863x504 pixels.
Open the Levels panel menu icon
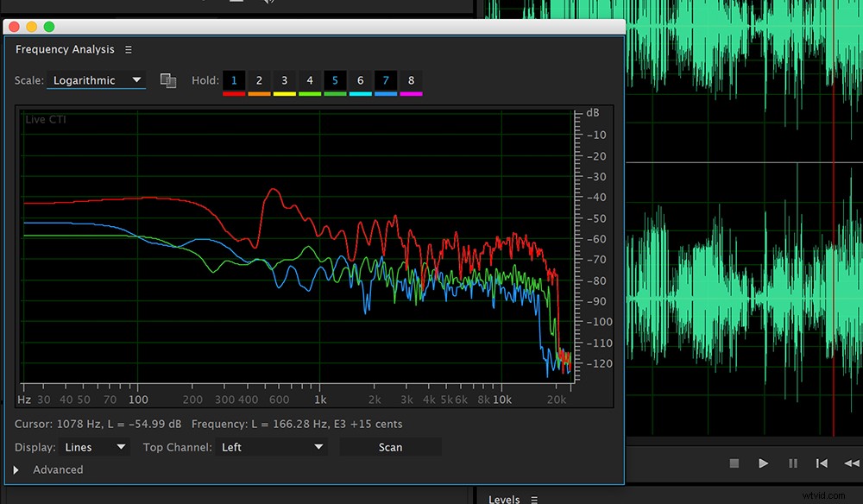point(535,499)
